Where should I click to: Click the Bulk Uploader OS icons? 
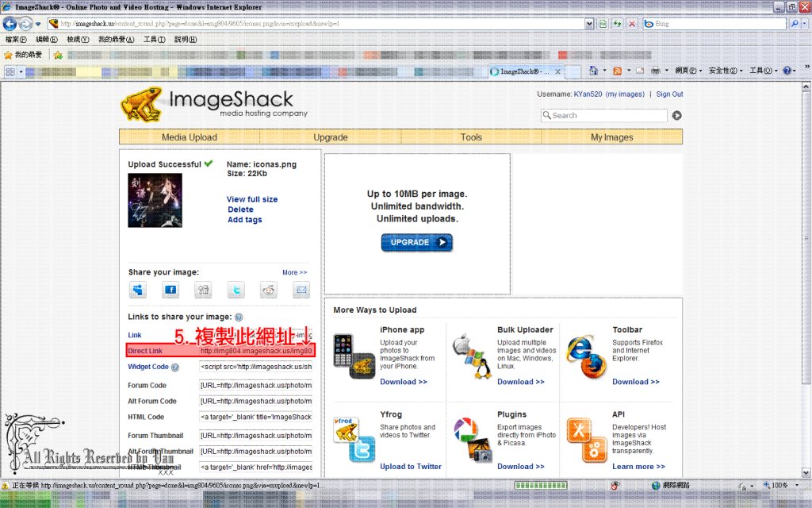tap(471, 356)
